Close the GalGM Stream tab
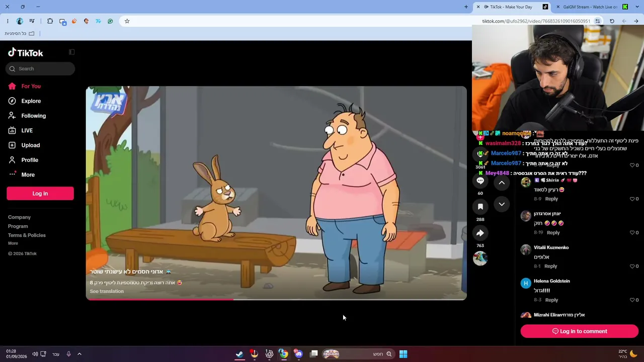 click(x=558, y=7)
